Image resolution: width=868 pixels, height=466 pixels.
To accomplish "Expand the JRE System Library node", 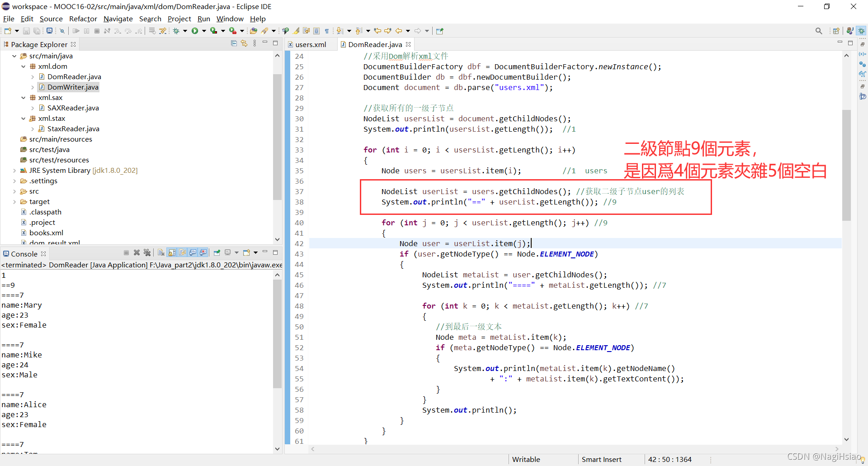I will 14,171.
